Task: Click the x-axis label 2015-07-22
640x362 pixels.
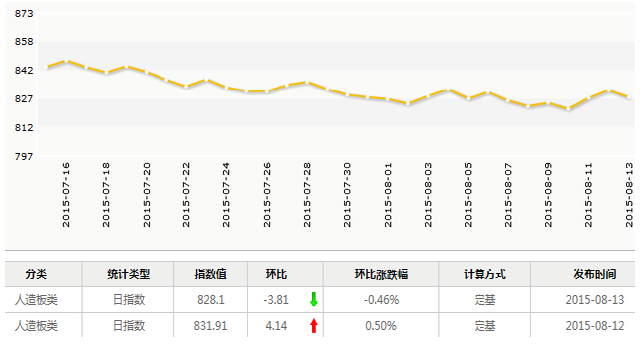Action: (x=186, y=195)
